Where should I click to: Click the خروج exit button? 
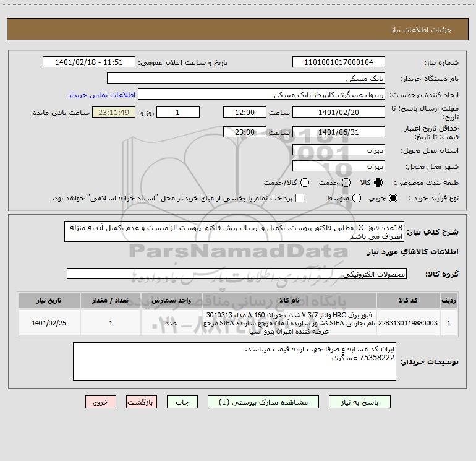click(101, 402)
